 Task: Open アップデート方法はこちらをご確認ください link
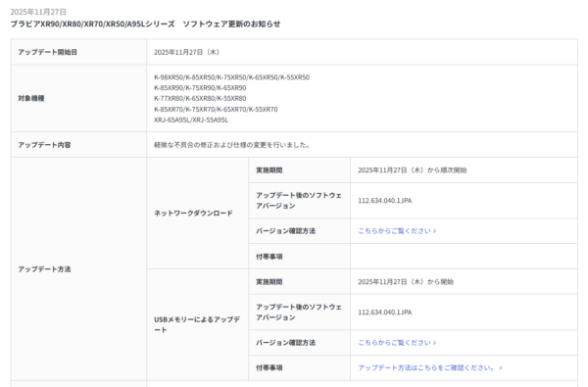pos(430,367)
